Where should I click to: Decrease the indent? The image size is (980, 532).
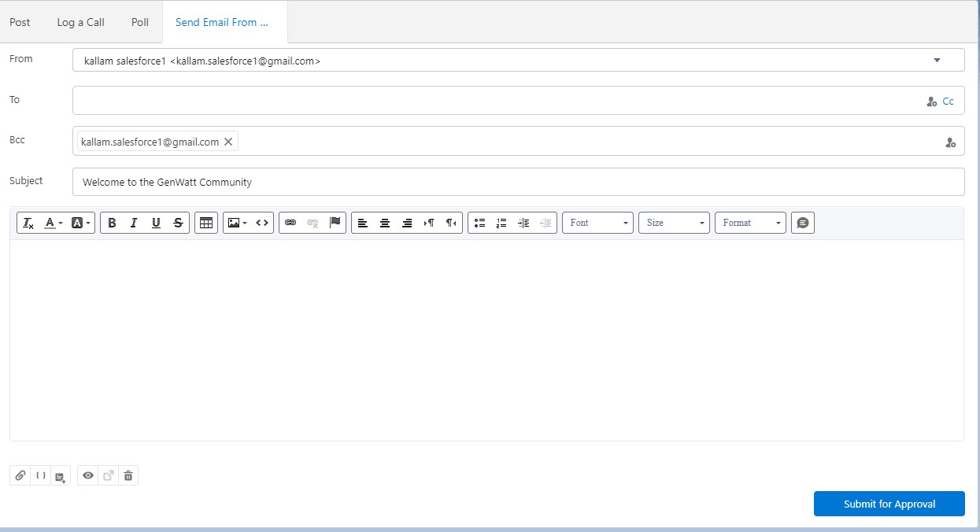tap(545, 223)
